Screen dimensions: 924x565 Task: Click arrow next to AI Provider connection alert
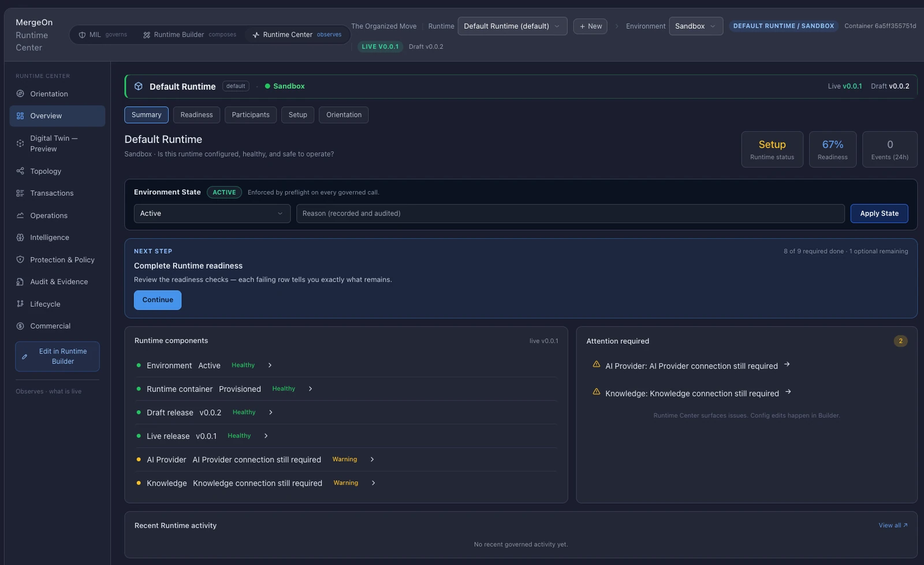pos(787,365)
